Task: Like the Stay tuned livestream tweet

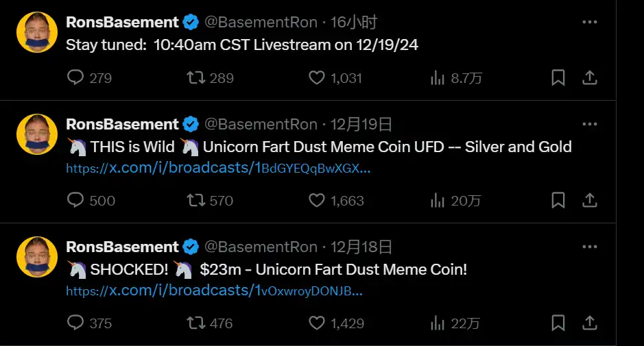Action: pos(316,78)
